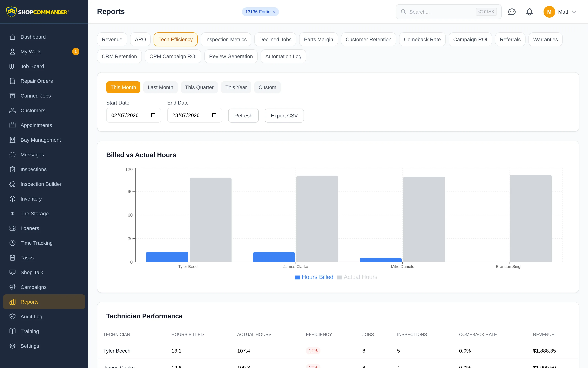
Task: Toggle the Hours Billed legend swatch
Action: pos(298,277)
